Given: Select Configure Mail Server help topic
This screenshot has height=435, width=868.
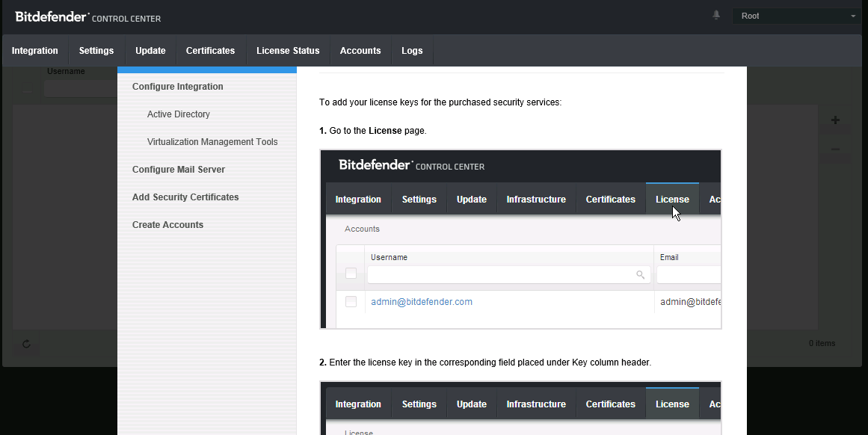Looking at the screenshot, I should [179, 170].
